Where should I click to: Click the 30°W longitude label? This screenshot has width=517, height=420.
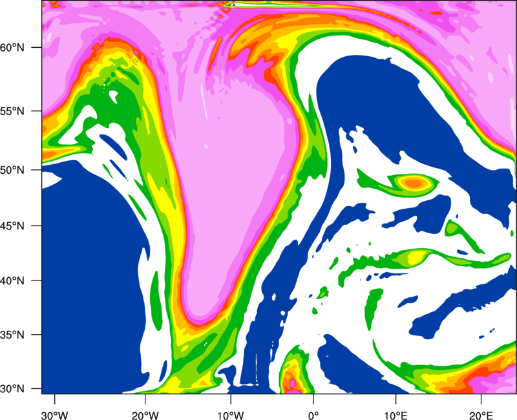tap(55, 415)
